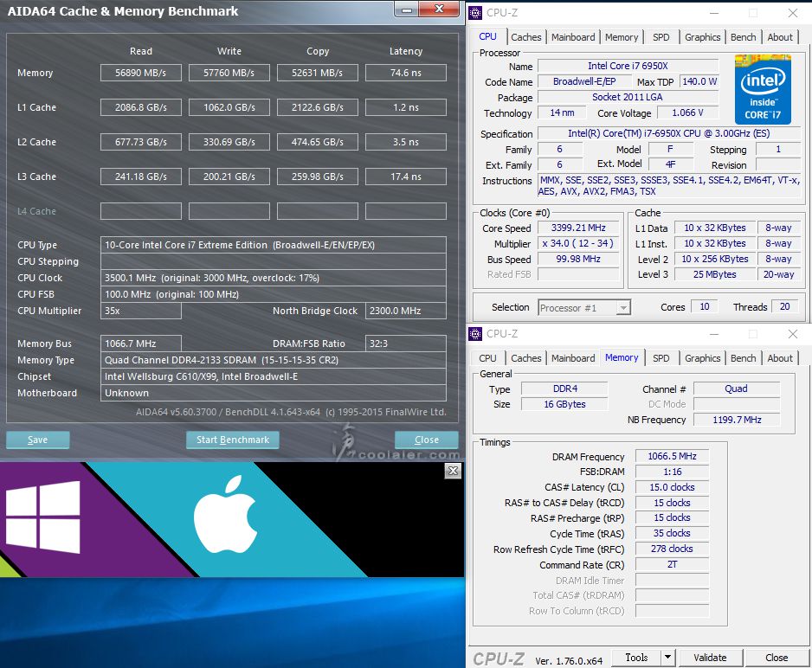Select SPD tab in top CPU-Z window
This screenshot has width=812, height=668.
661,37
